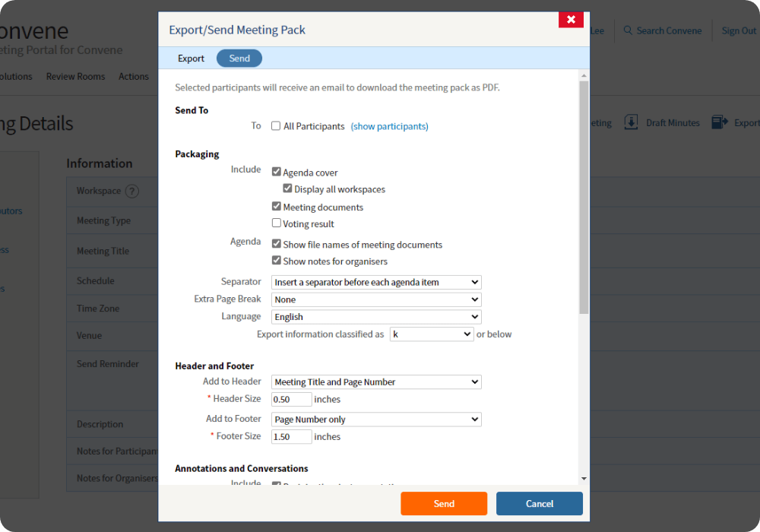760x532 pixels.
Task: Open the Add to Footer dropdown
Action: (376, 420)
